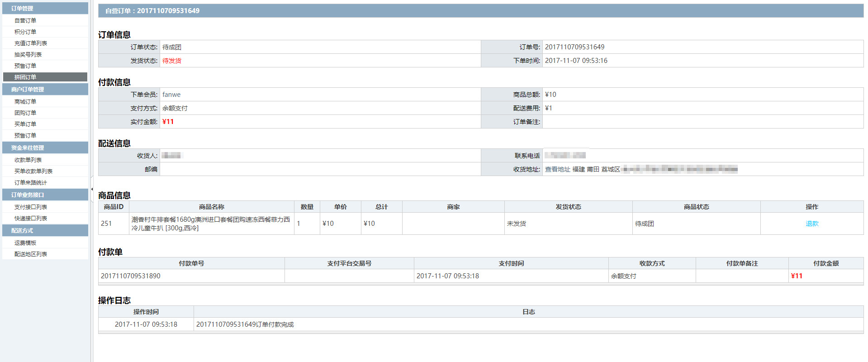Viewport: 868px width, 362px height.
Task: Click the sidebar collapse arrow handle
Action: coord(92,189)
